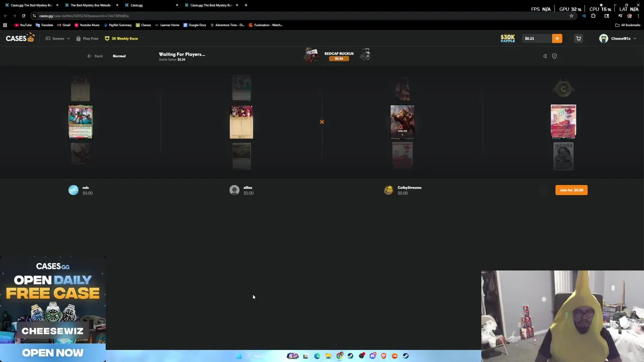
Task: Open the Cases.gg logo home link
Action: point(20,38)
